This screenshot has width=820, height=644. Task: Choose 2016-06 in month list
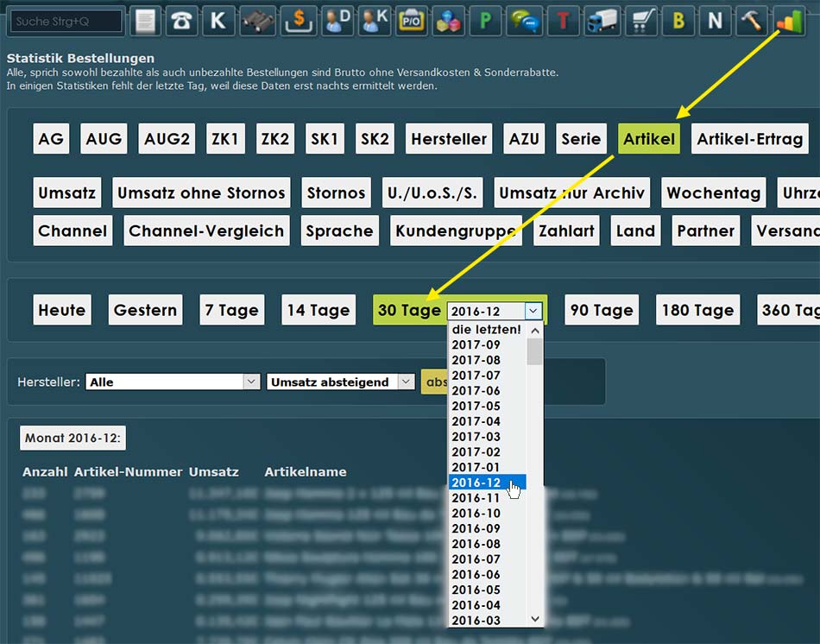pos(487,574)
